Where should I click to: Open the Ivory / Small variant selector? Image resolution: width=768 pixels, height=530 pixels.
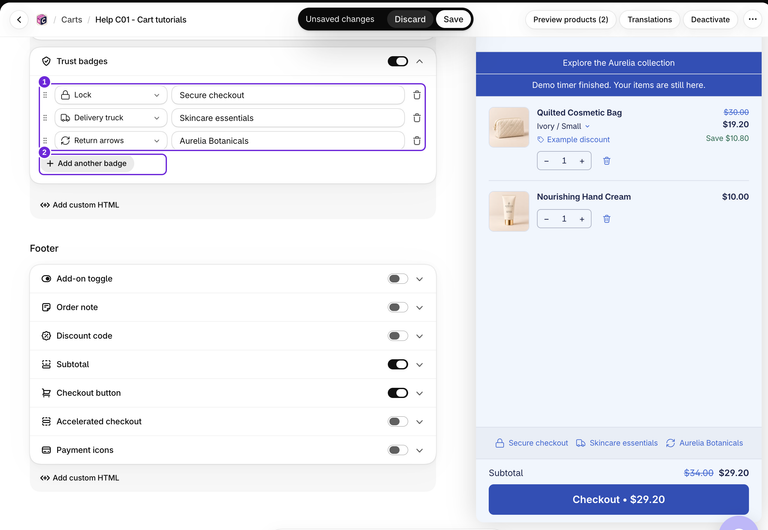click(563, 126)
